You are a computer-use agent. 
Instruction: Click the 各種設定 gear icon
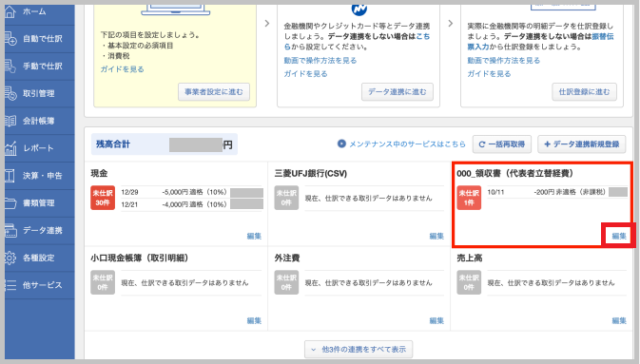10,258
